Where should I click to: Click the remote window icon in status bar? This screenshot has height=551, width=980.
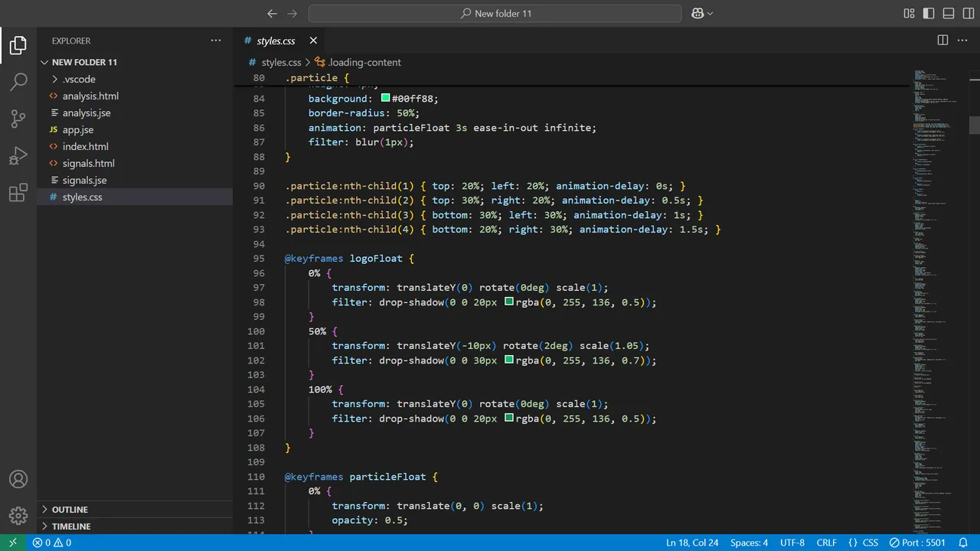tap(12, 543)
